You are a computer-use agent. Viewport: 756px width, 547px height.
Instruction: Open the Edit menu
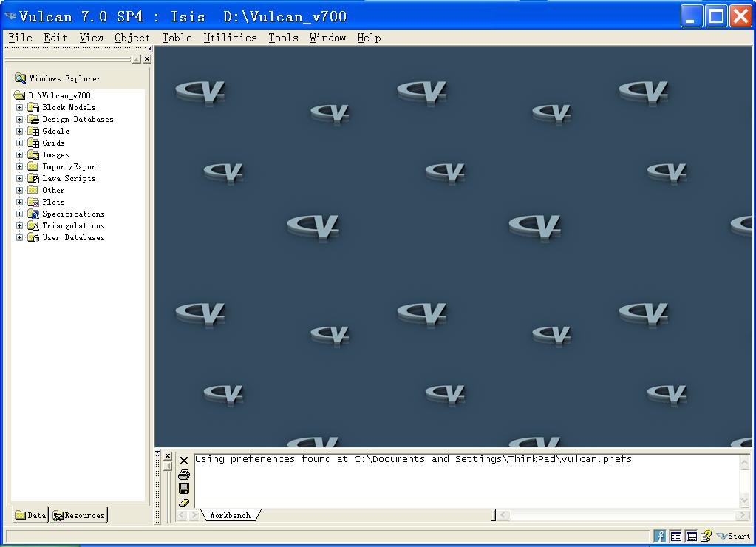click(x=55, y=38)
